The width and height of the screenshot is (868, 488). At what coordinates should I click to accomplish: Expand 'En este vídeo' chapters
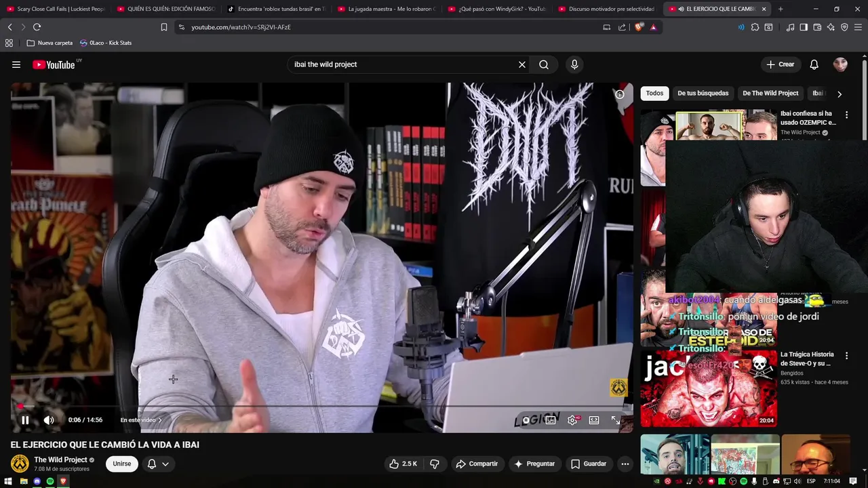tap(141, 420)
